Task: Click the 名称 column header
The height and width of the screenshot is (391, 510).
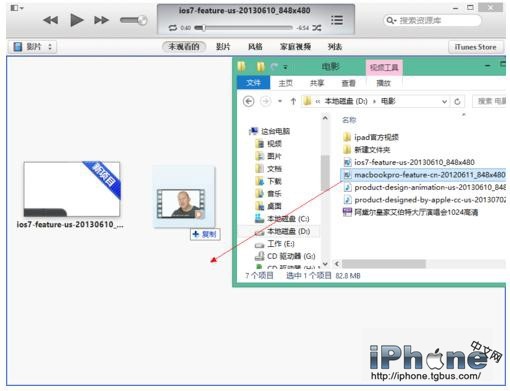Action: pyautogui.click(x=349, y=120)
